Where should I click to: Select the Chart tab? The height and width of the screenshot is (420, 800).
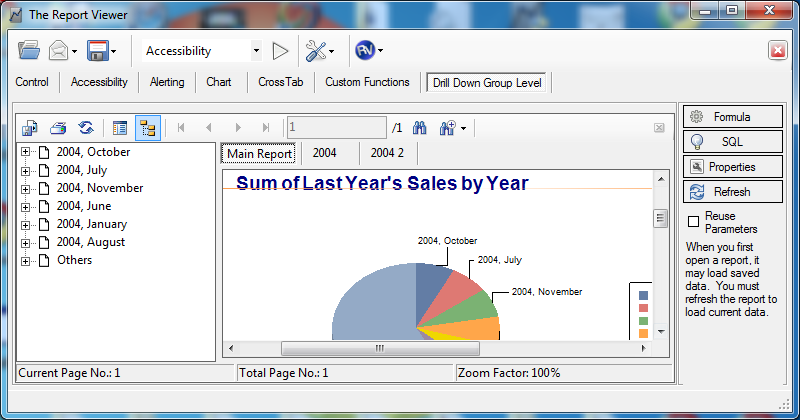[x=219, y=82]
